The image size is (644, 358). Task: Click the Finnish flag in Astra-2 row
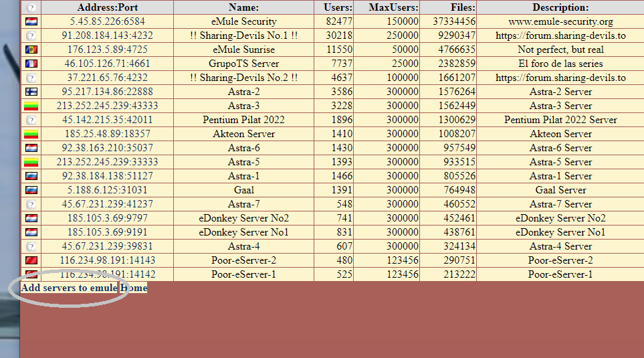31,92
